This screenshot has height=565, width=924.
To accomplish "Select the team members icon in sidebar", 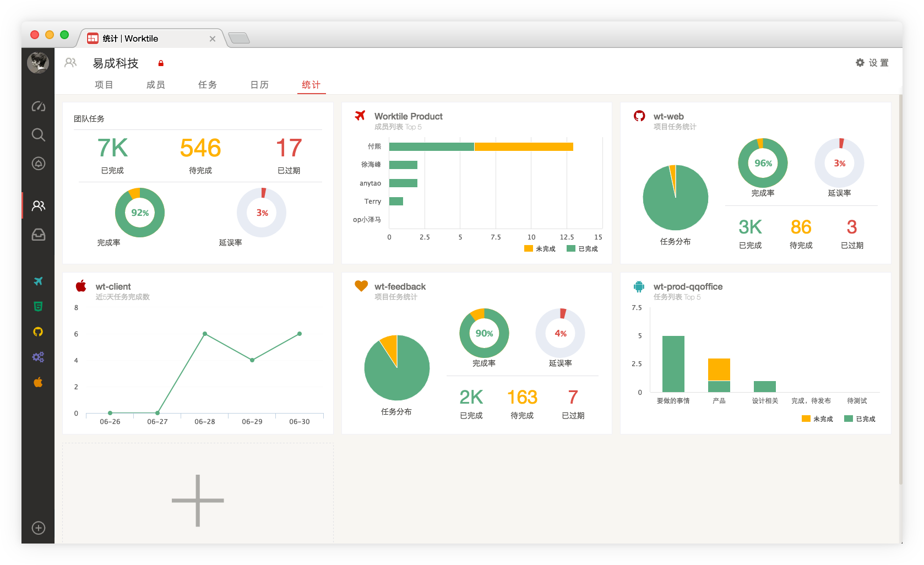I will 38,206.
